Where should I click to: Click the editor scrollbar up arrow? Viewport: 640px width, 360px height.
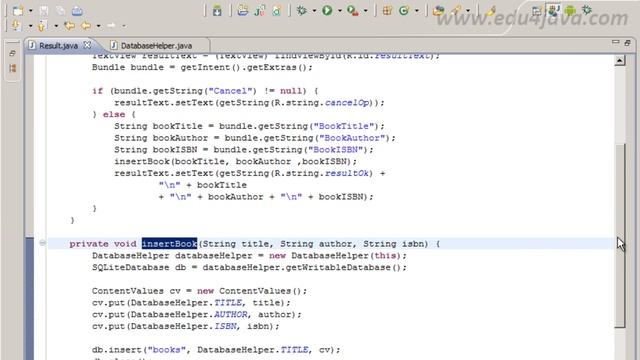(620, 61)
